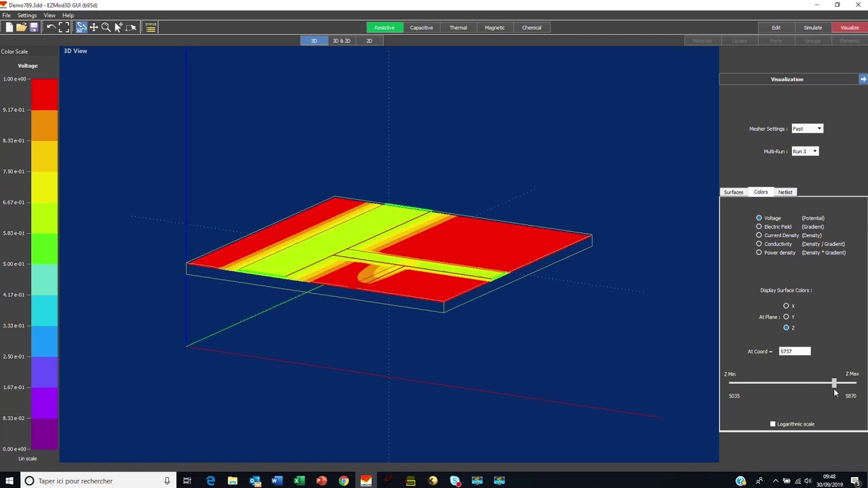
Task: Open the volume control in tray
Action: (x=808, y=481)
